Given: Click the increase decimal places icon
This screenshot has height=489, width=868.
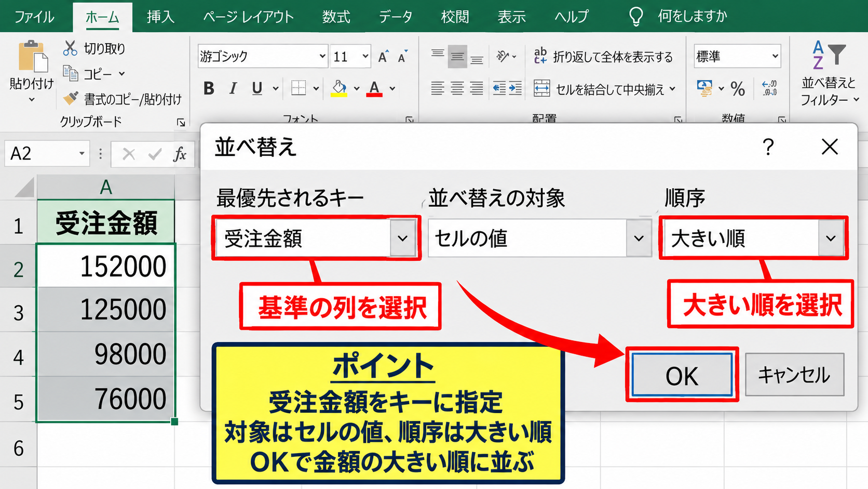Looking at the screenshot, I should pyautogui.click(x=769, y=88).
